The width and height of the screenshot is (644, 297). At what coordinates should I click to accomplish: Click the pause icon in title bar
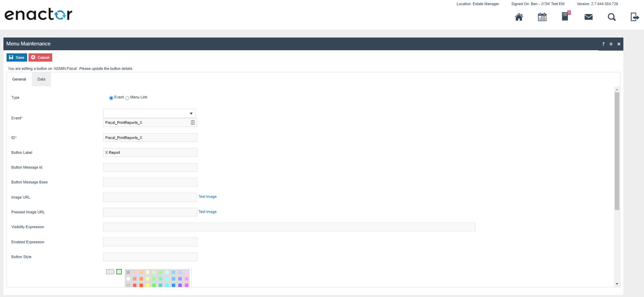coord(611,44)
